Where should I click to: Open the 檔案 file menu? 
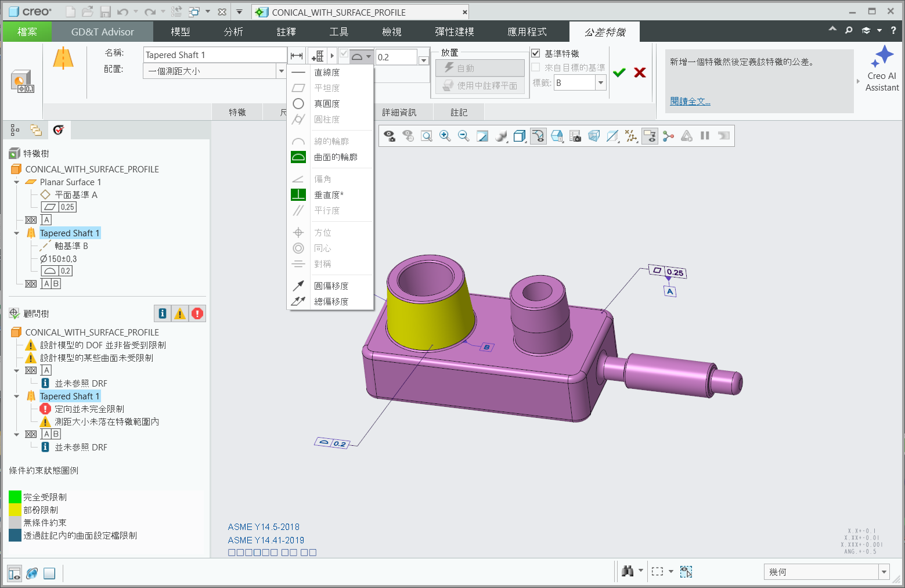(x=27, y=32)
